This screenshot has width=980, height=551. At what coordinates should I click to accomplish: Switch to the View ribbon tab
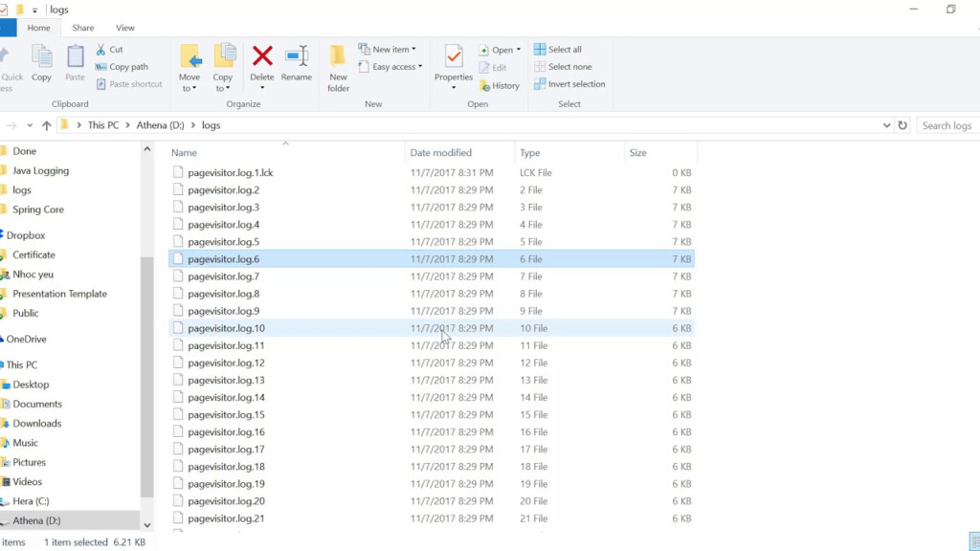tap(125, 28)
